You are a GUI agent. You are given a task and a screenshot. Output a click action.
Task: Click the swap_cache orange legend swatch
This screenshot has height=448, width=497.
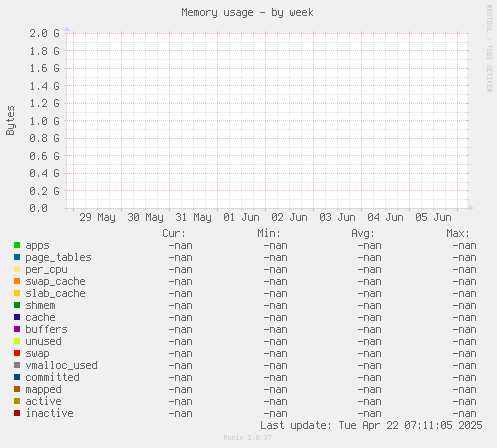click(x=17, y=281)
